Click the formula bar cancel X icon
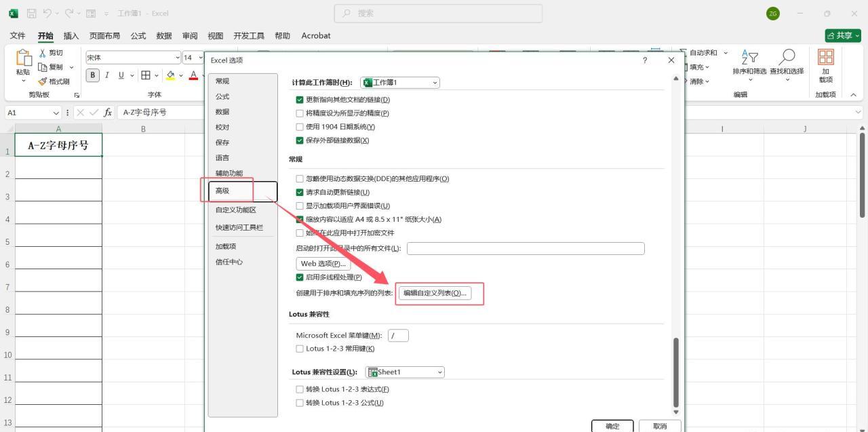The width and height of the screenshot is (868, 432). click(x=79, y=113)
